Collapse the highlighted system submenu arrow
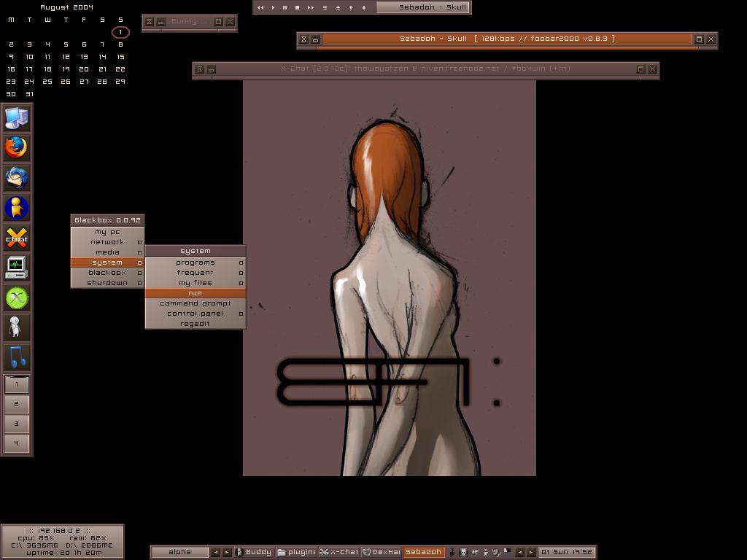747x560 pixels. [x=139, y=262]
